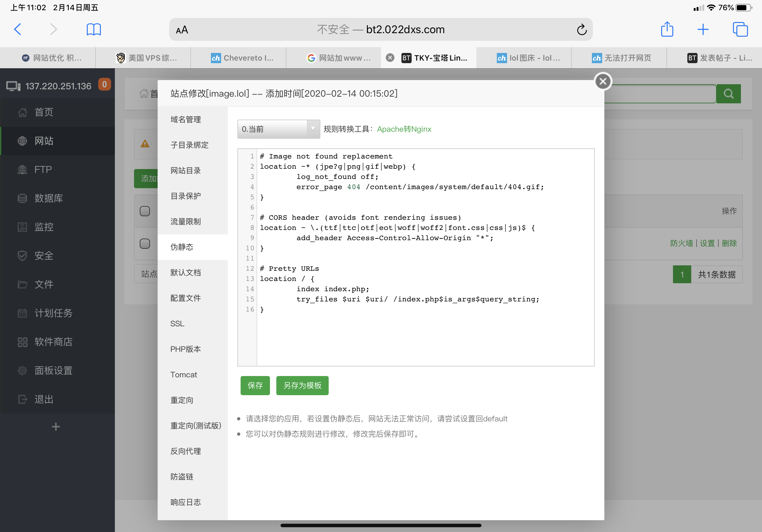Open the 反向代理 section
Screen dimensions: 762x532
(x=192, y=451)
